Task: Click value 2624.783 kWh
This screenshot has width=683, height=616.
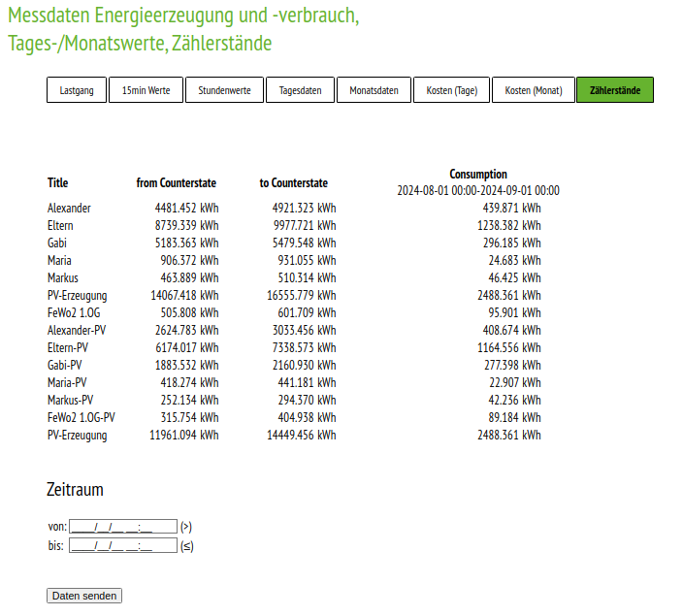Action: pos(187,330)
